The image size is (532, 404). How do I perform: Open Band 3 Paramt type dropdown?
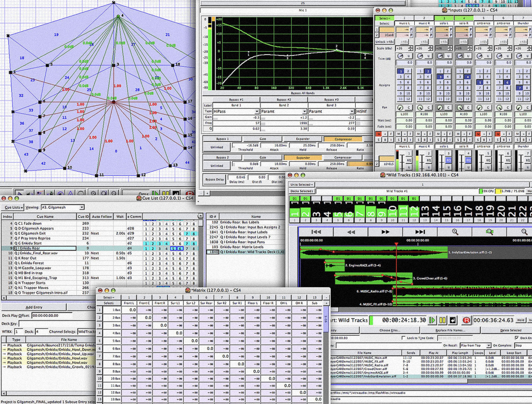[331, 111]
